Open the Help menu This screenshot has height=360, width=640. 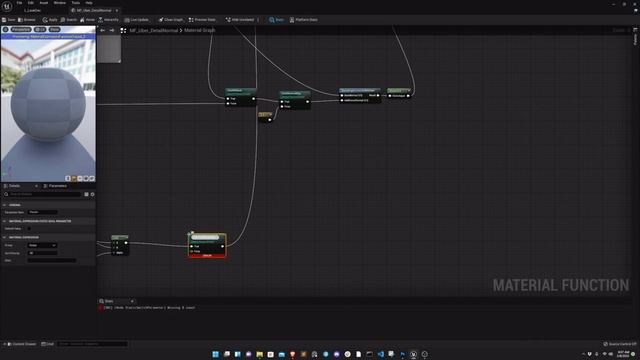tap(89, 3)
